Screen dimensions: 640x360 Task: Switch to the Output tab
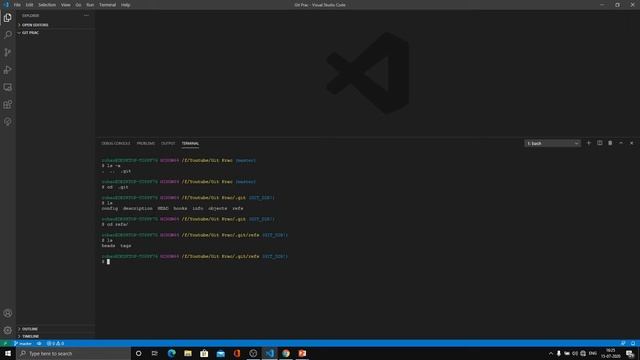[168, 144]
